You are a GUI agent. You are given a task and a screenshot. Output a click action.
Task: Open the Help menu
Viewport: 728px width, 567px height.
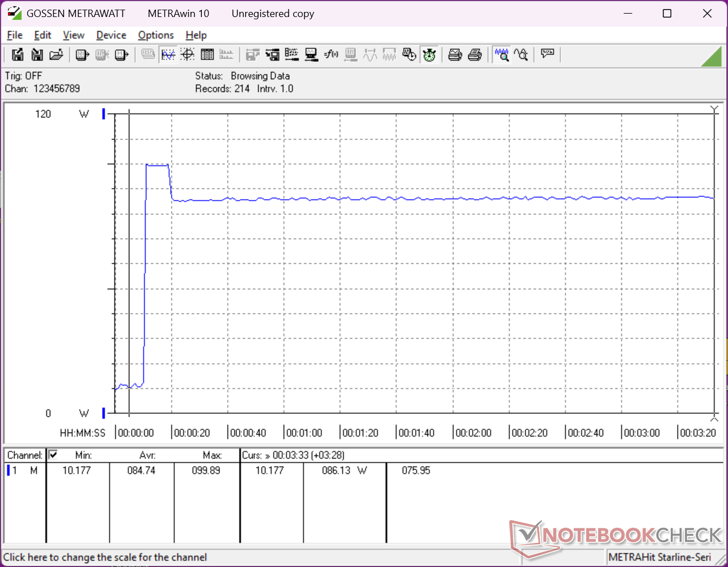tap(196, 35)
